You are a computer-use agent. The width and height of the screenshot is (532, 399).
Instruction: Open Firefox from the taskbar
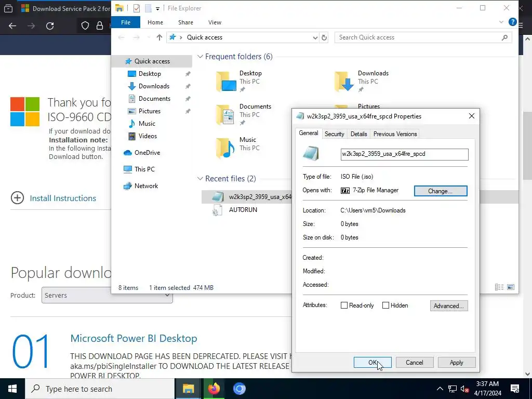point(214,389)
